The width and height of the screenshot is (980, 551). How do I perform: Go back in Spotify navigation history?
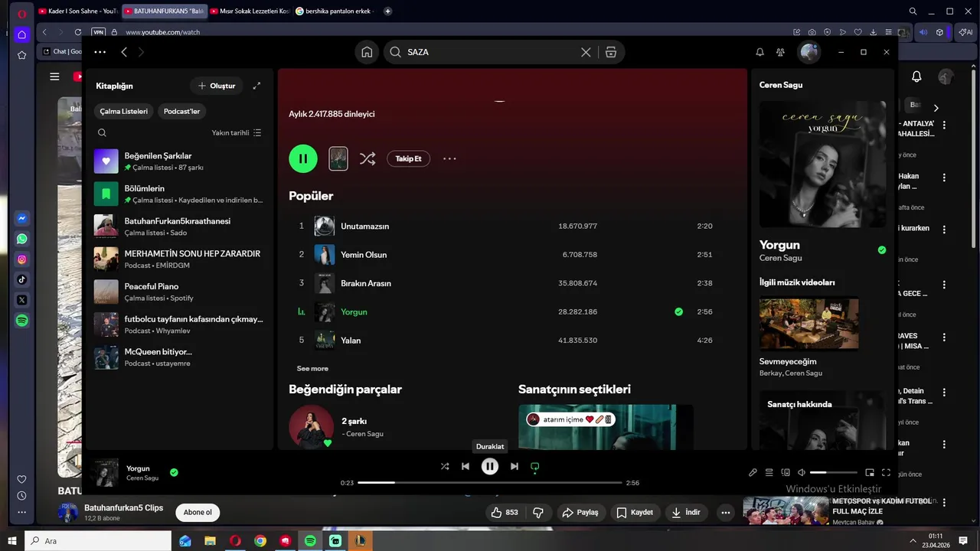pos(124,52)
